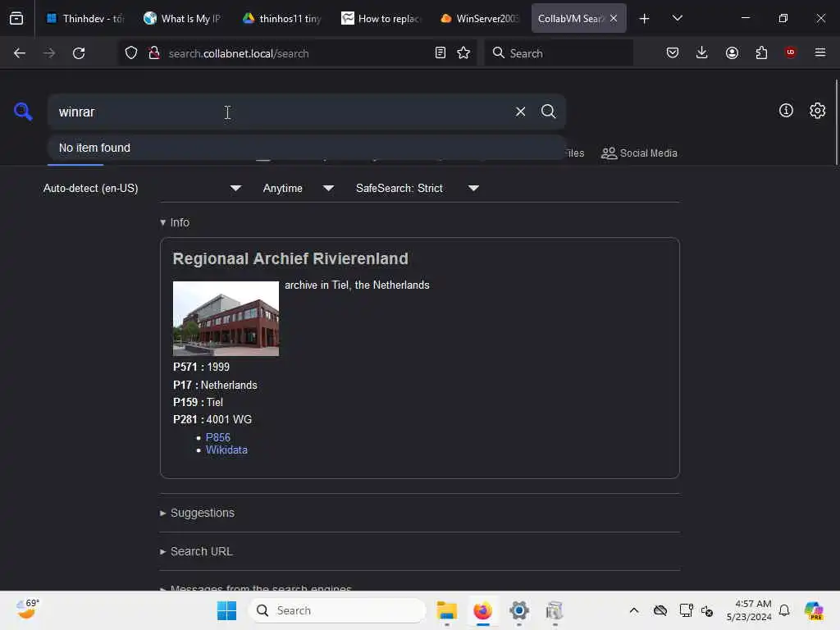The width and height of the screenshot is (840, 630).
Task: Go back to the previous page
Action: pyautogui.click(x=20, y=53)
